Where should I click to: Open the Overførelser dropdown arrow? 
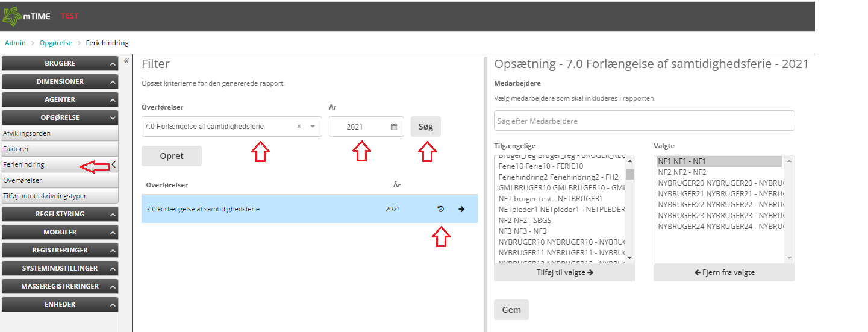(x=313, y=127)
